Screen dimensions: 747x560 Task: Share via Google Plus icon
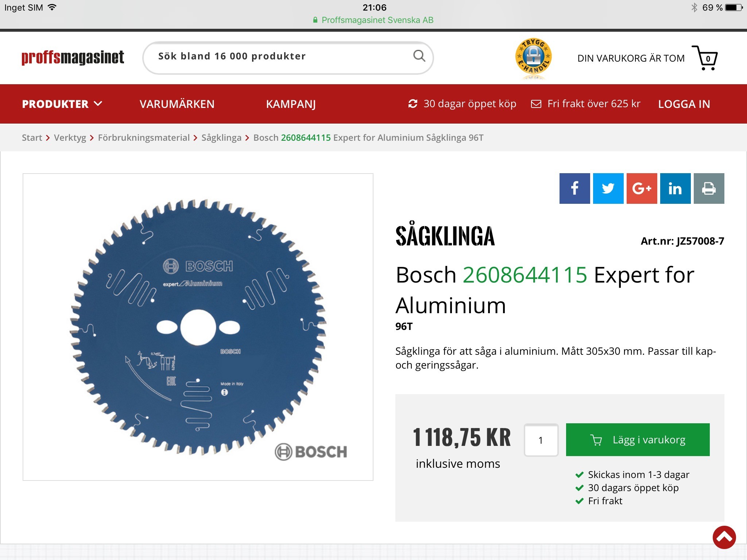642,188
